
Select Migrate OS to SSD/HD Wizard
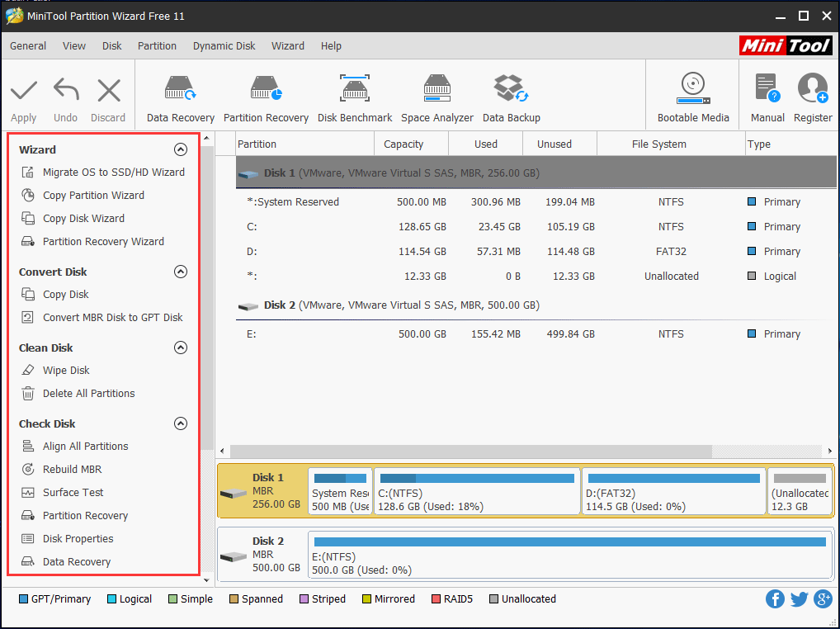pos(113,173)
